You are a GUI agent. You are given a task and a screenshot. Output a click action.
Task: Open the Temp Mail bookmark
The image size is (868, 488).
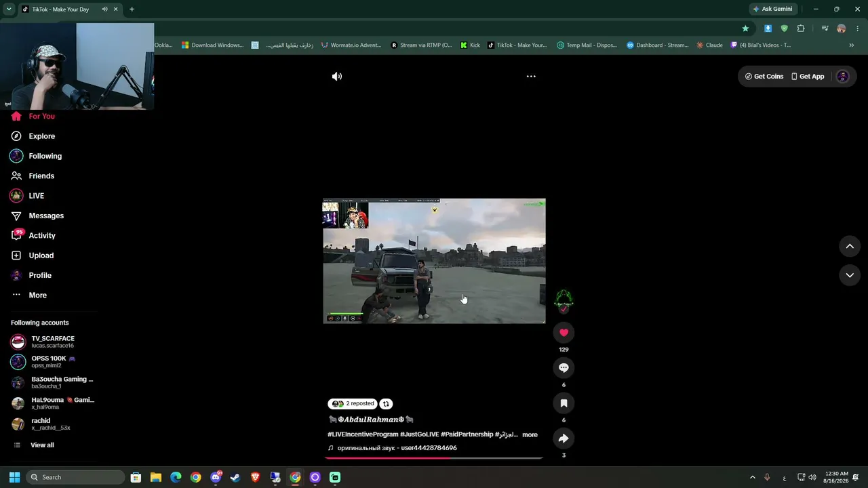(587, 45)
